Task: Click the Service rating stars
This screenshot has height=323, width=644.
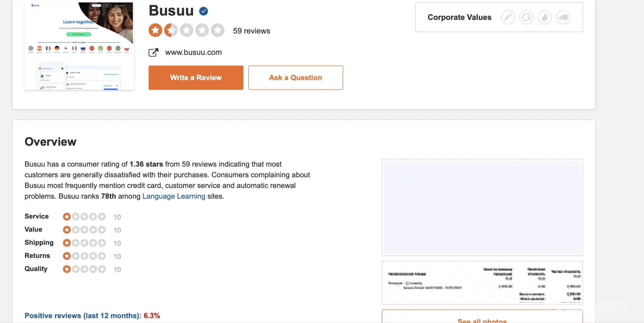Action: click(x=84, y=217)
